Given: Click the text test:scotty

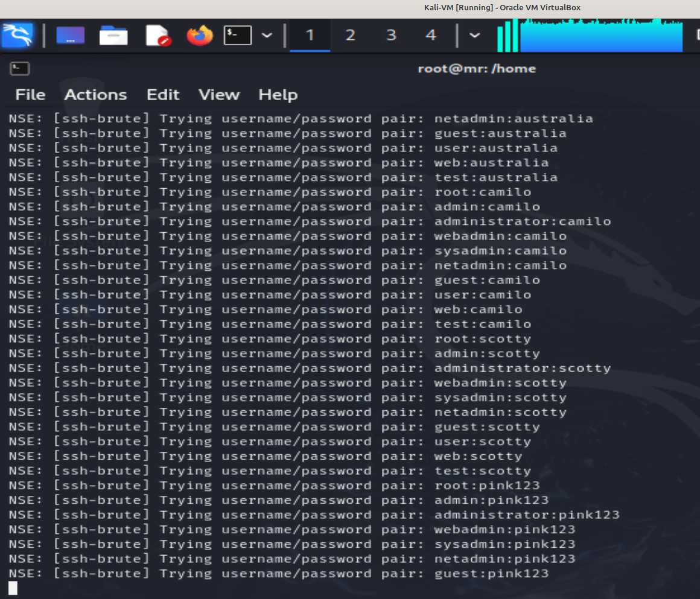Looking at the screenshot, I should [483, 471].
